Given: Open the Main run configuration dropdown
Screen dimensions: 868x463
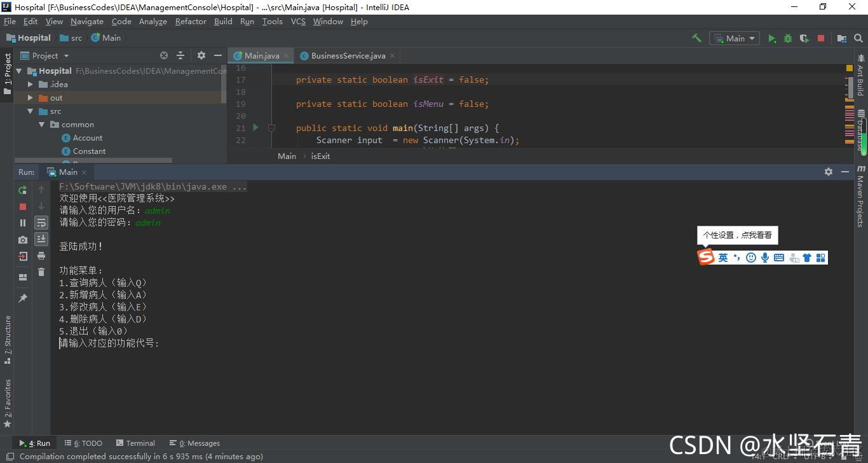Looking at the screenshot, I should [x=735, y=38].
